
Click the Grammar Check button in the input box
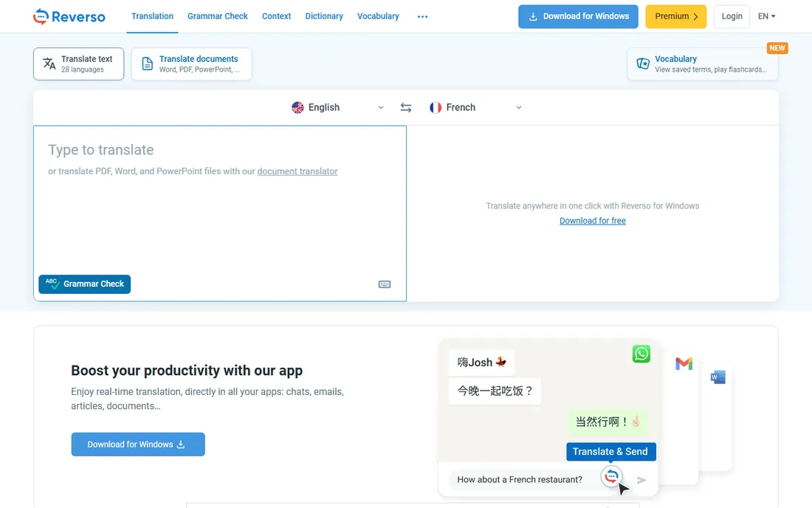tap(84, 284)
